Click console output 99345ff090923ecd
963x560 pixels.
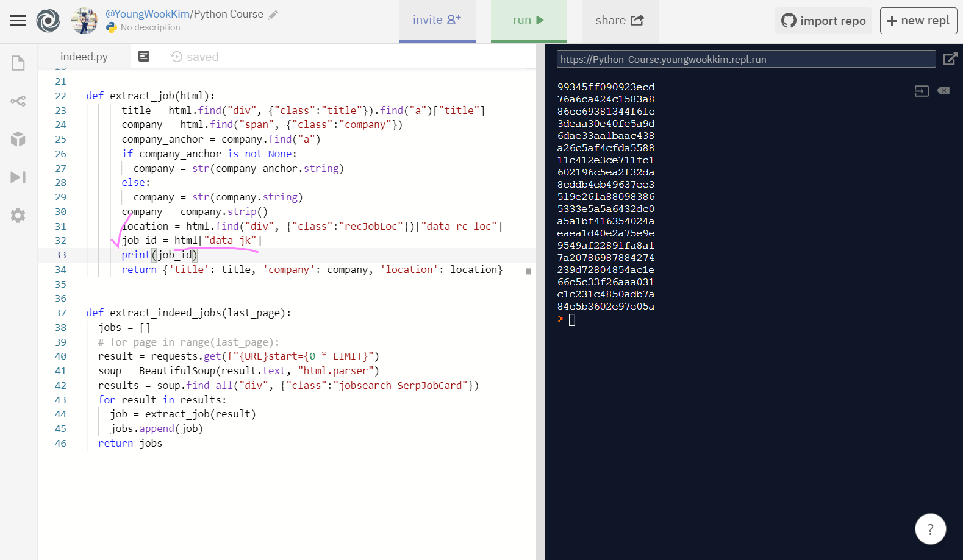606,87
